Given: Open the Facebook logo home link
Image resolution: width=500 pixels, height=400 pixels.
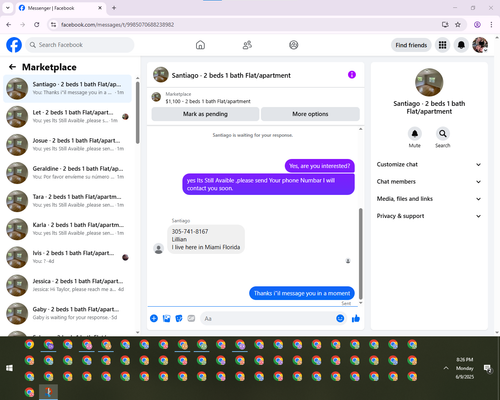Looking at the screenshot, I should (14, 45).
